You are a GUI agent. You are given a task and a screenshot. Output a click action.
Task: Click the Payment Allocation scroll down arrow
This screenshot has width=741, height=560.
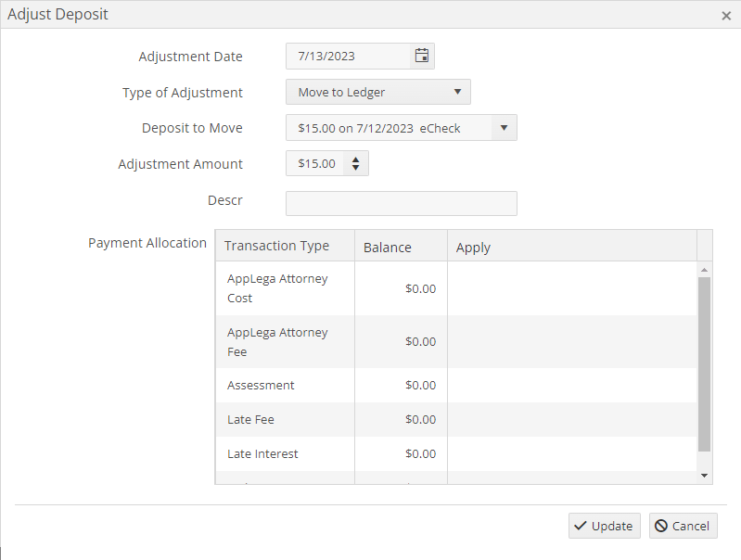click(704, 476)
